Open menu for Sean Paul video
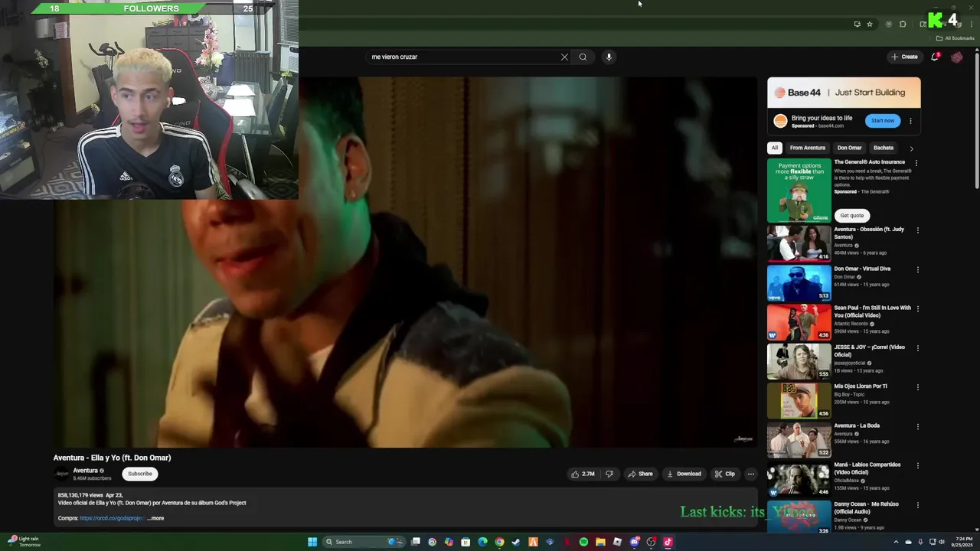This screenshot has height=551, width=980. coord(918,308)
